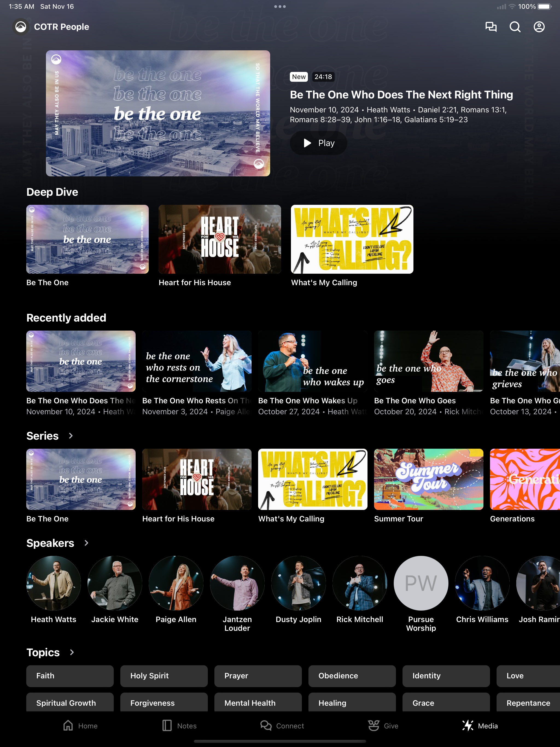Select speaker Heath Watts
This screenshot has height=747, width=560.
pos(54,583)
